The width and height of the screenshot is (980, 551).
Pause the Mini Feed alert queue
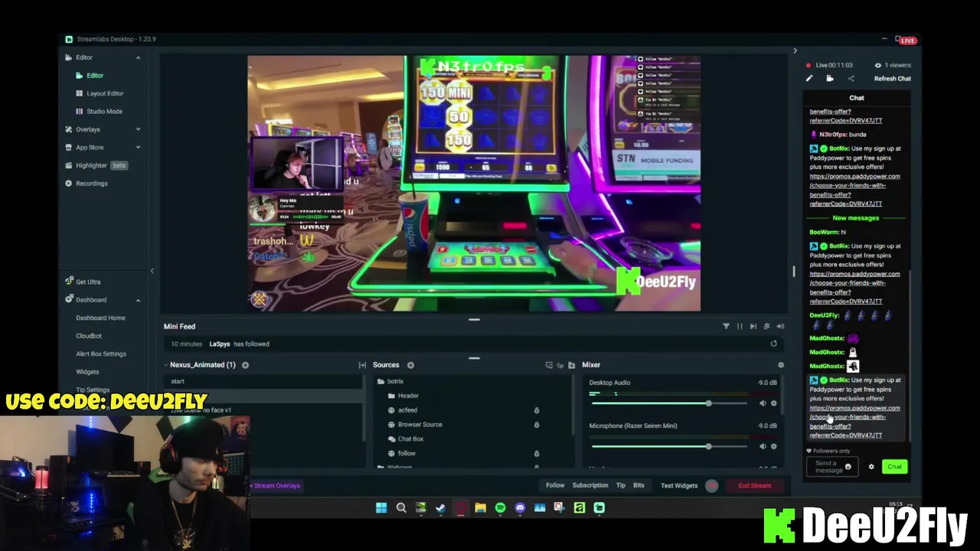(740, 327)
